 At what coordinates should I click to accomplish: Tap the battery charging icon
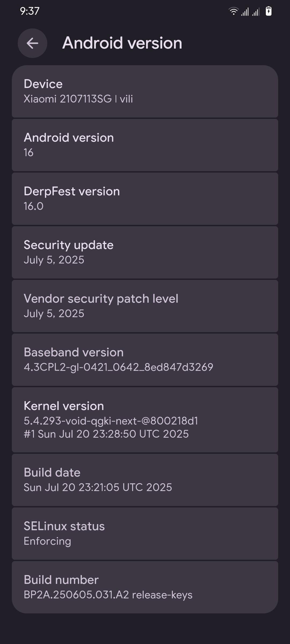(x=269, y=11)
